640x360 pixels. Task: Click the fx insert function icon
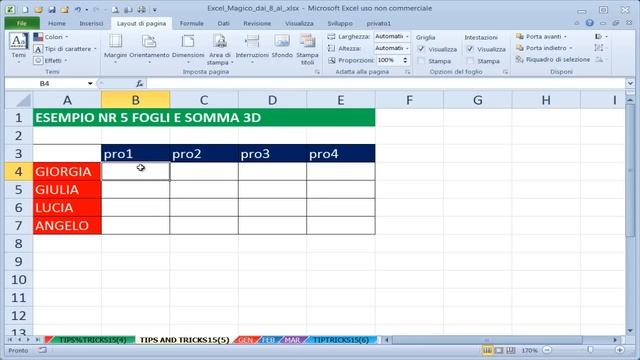[x=139, y=84]
